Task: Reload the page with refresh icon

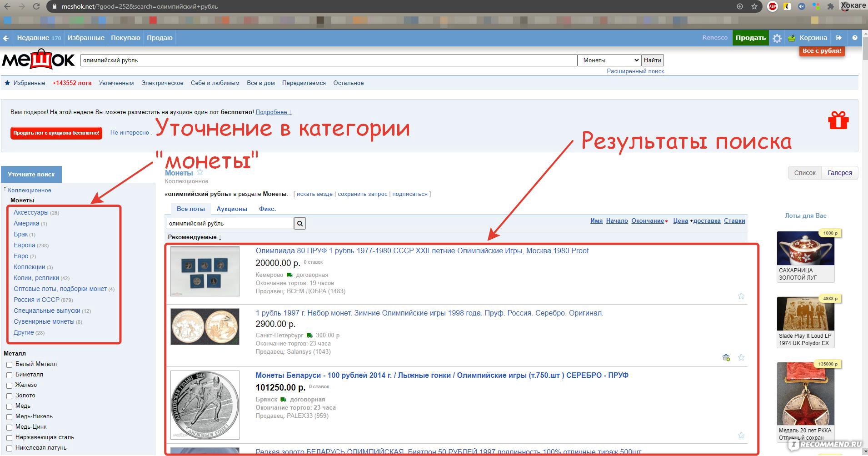Action: 36,6
